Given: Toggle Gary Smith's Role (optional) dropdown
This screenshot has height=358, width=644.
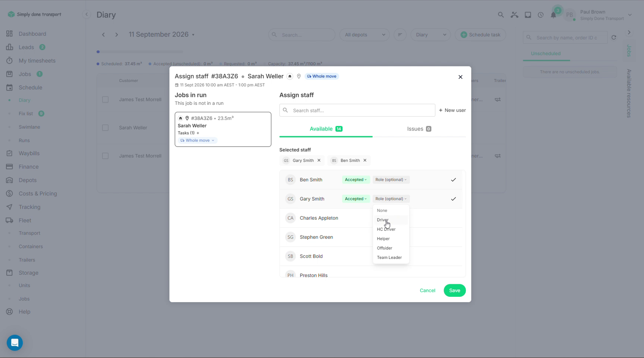Looking at the screenshot, I should 391,199.
